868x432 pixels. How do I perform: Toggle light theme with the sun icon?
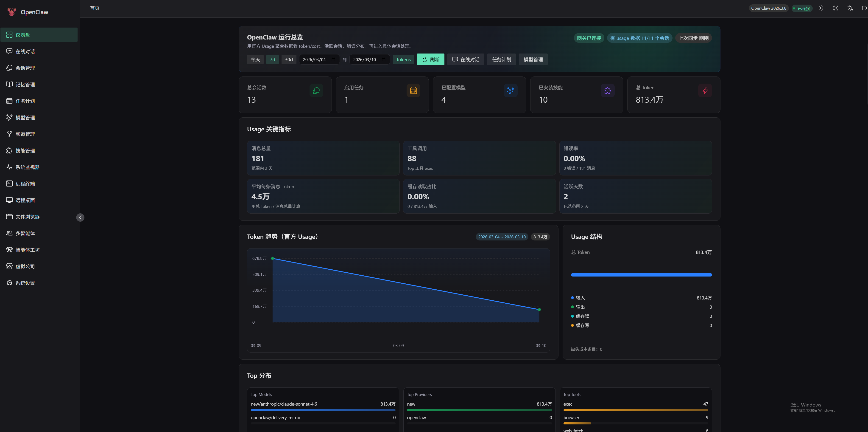[x=821, y=8]
